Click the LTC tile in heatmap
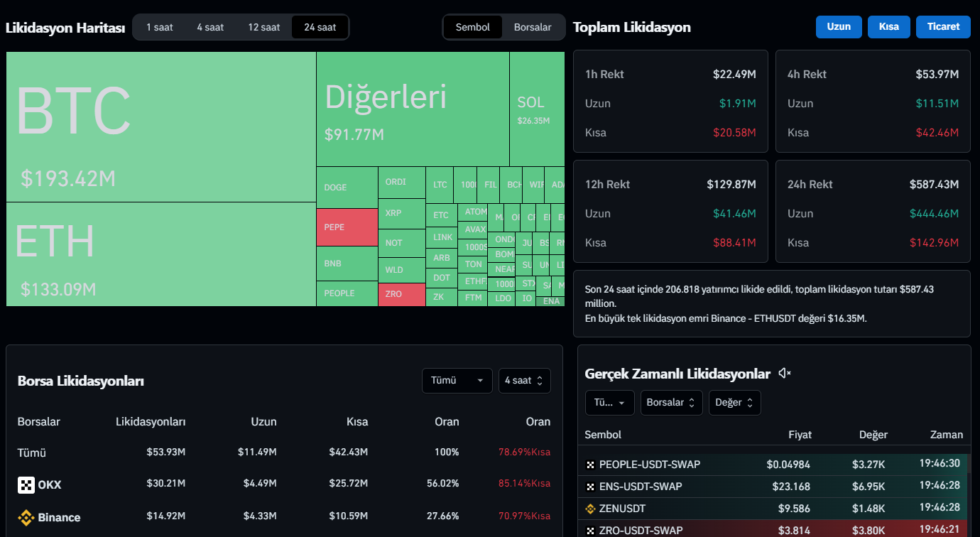The image size is (980, 537). point(440,185)
